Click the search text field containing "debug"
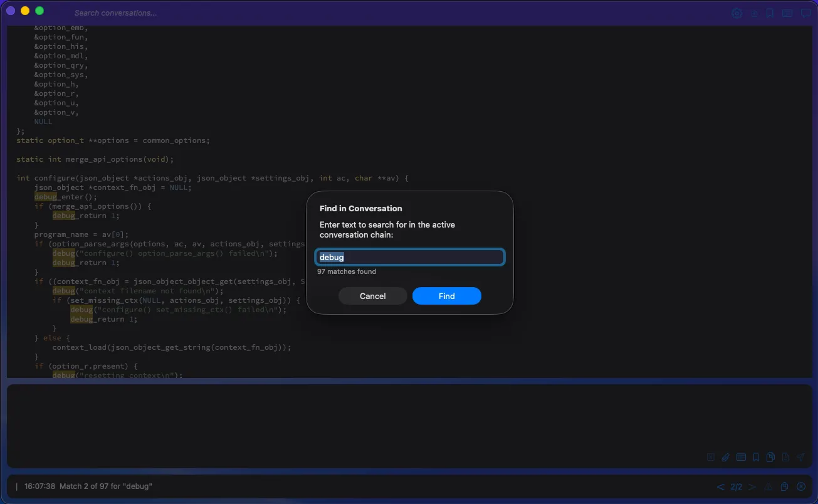The width and height of the screenshot is (818, 504). click(x=409, y=257)
